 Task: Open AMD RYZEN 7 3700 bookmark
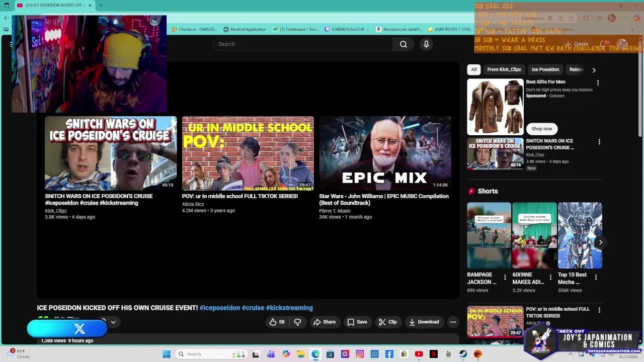tap(450, 29)
